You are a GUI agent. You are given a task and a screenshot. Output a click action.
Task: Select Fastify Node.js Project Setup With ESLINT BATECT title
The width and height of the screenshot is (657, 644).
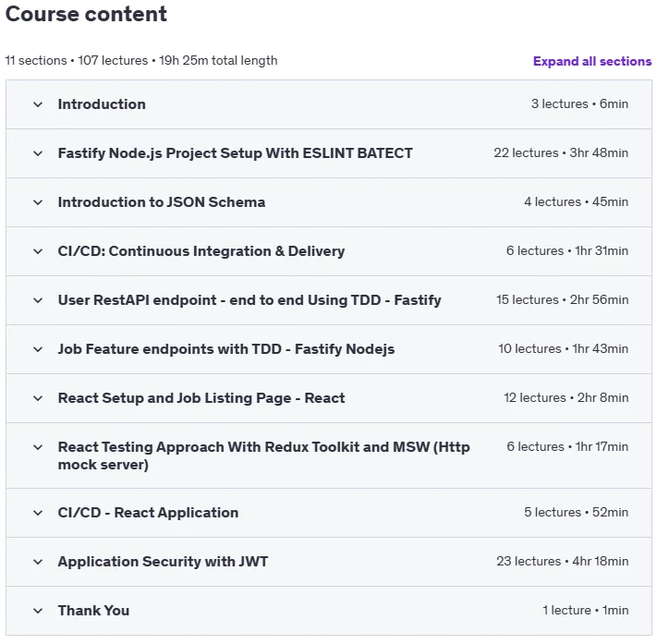[235, 153]
